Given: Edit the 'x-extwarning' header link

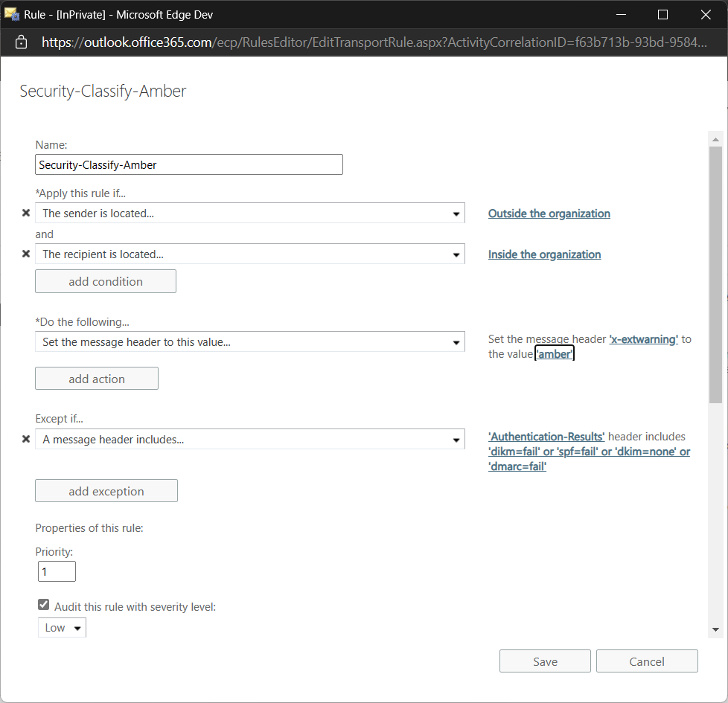Looking at the screenshot, I should click(x=643, y=338).
